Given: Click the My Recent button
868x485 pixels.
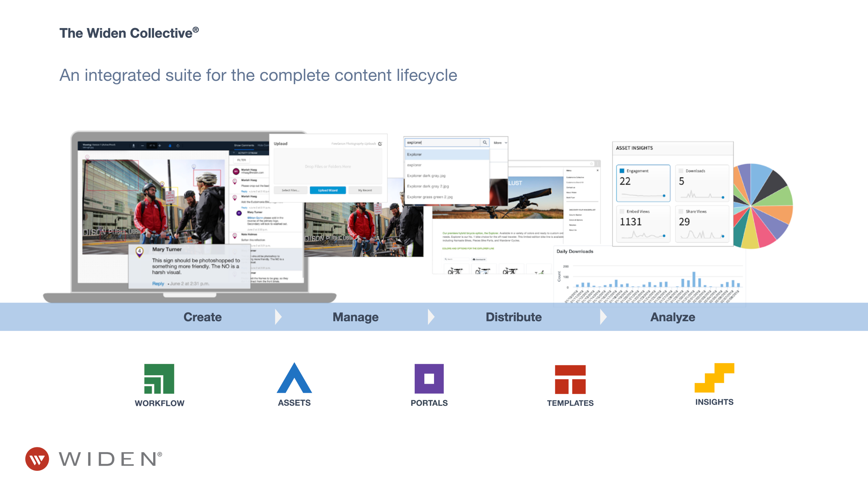Looking at the screenshot, I should pyautogui.click(x=365, y=190).
